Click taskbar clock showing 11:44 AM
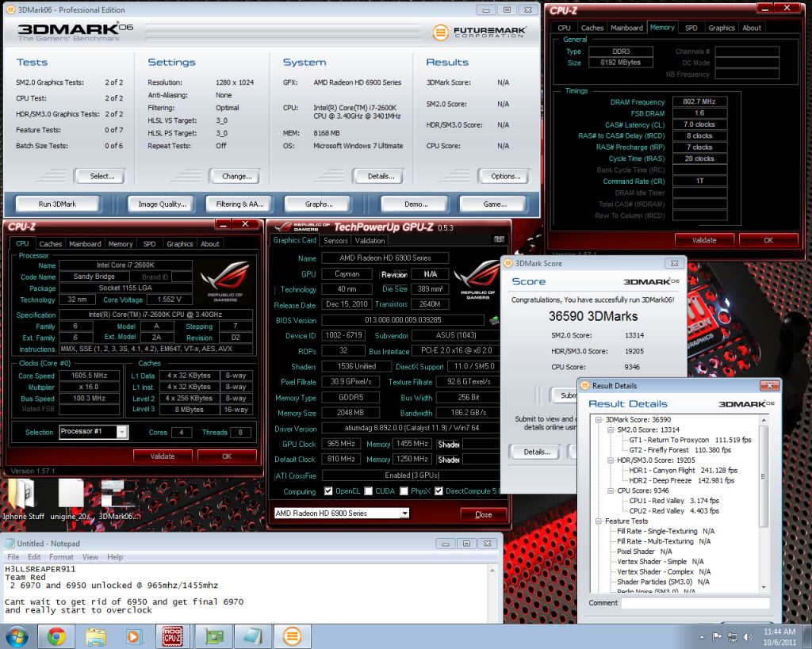Image resolution: width=812 pixels, height=649 pixels. (779, 636)
